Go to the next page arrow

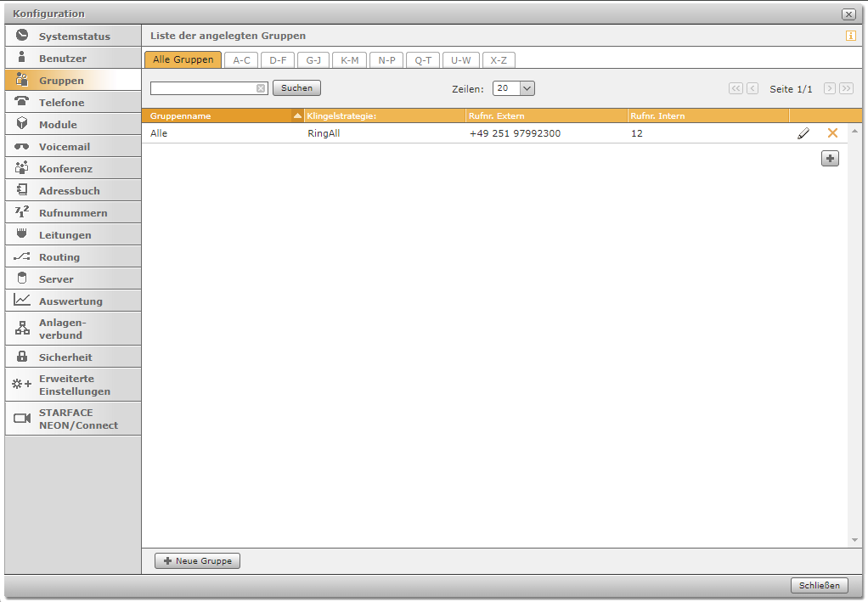(830, 88)
